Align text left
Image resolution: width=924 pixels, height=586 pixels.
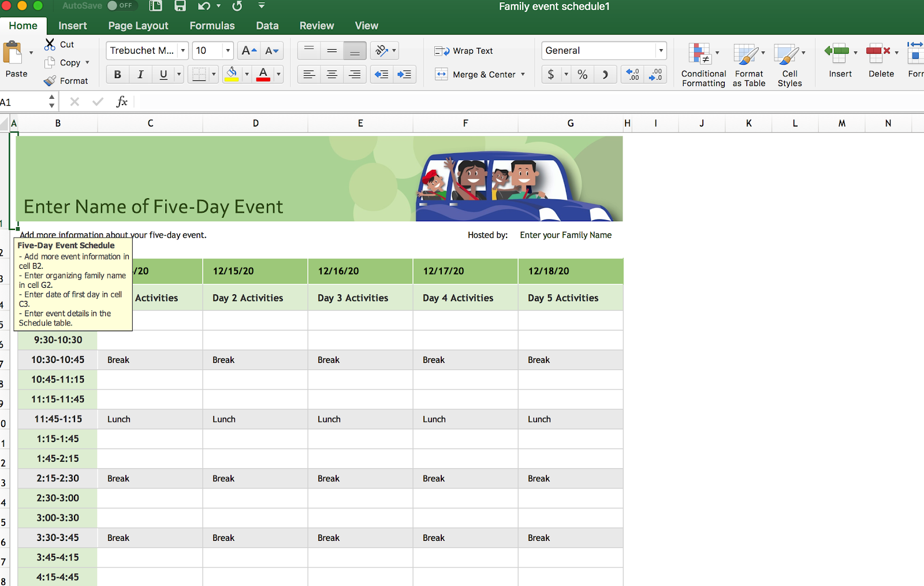[x=309, y=75]
